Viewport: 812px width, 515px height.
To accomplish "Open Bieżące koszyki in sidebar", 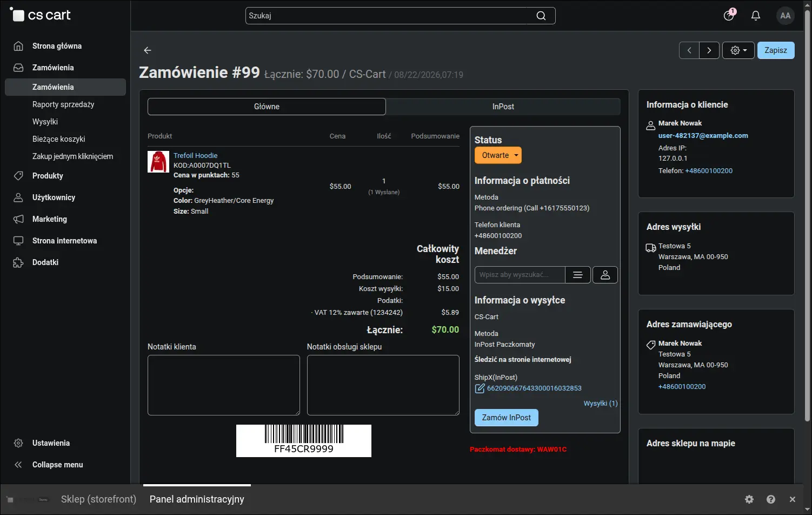I will [x=59, y=139].
